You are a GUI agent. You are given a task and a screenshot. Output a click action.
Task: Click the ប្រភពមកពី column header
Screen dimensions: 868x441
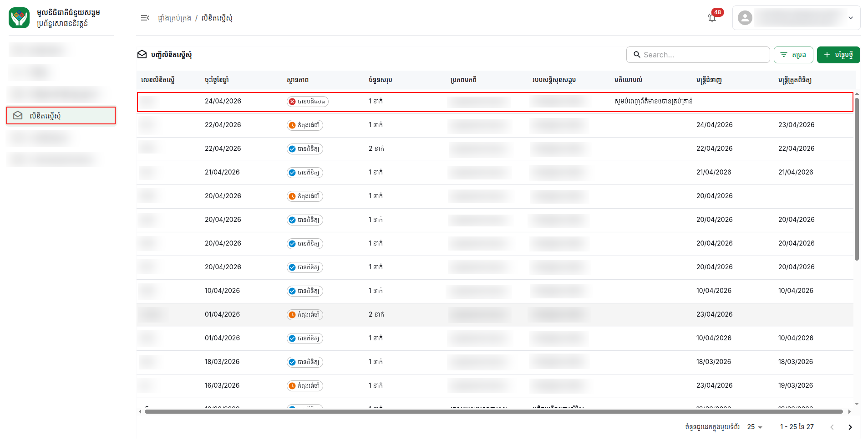463,80
